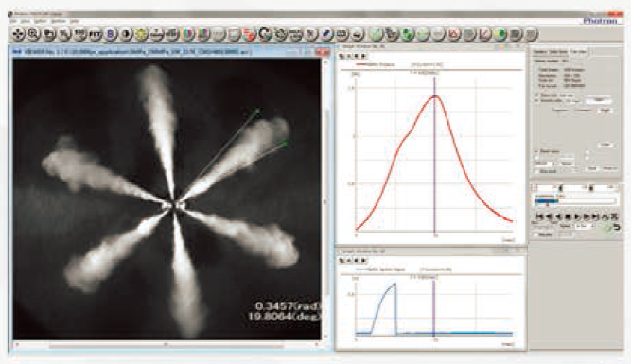Click the black circular arrow toolbar icon
The image size is (631, 364).
(x=265, y=35)
